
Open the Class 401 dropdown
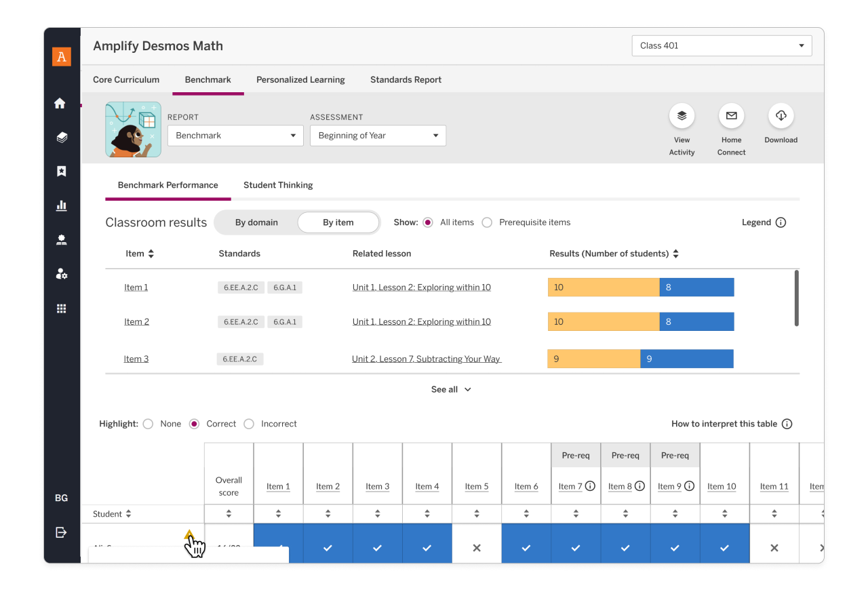point(722,46)
